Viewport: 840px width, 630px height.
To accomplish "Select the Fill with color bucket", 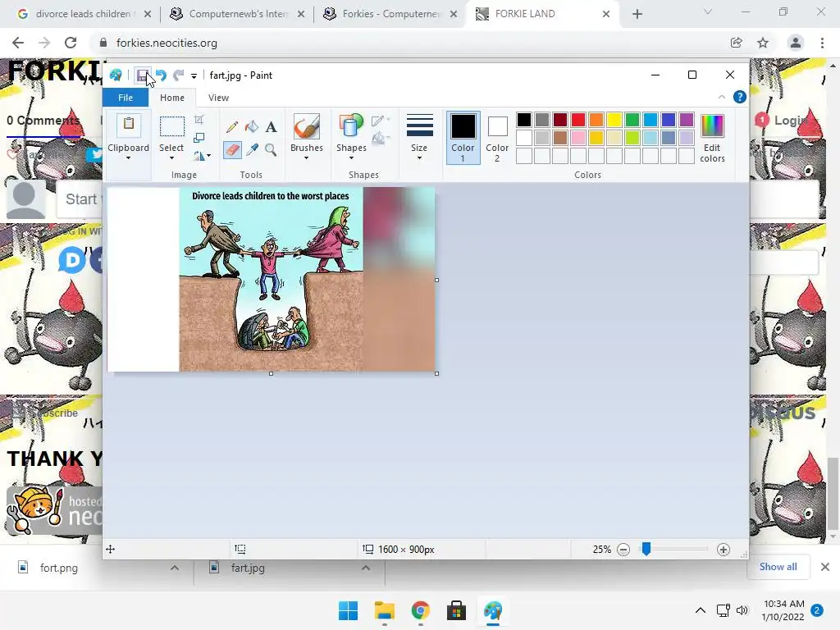I will point(251,126).
